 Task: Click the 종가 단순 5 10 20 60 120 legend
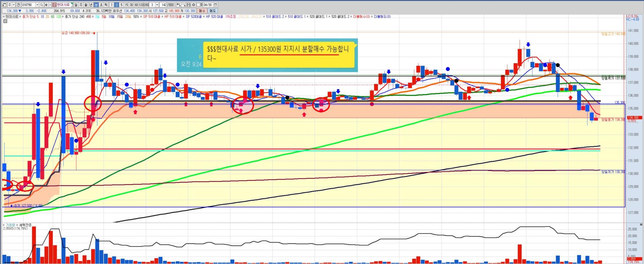coord(42,16)
